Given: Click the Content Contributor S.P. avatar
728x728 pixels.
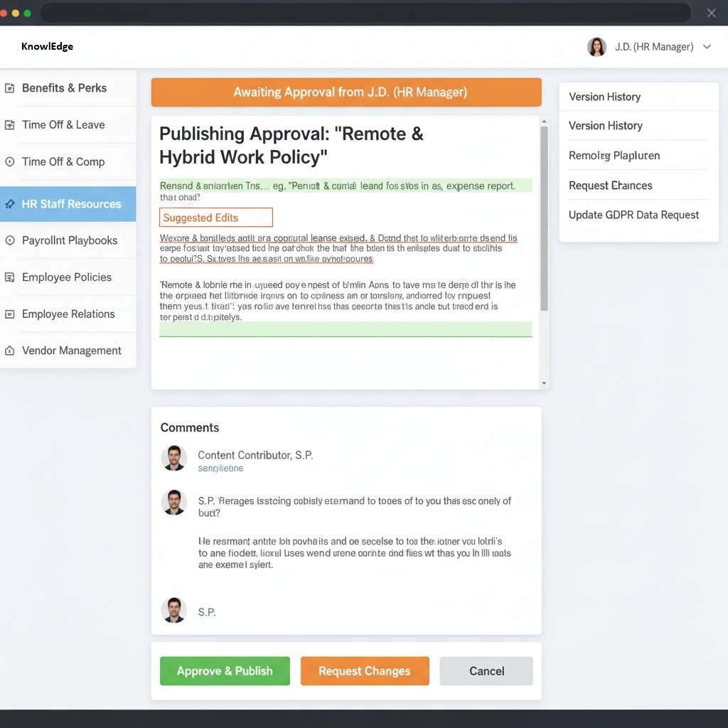Looking at the screenshot, I should tap(173, 459).
